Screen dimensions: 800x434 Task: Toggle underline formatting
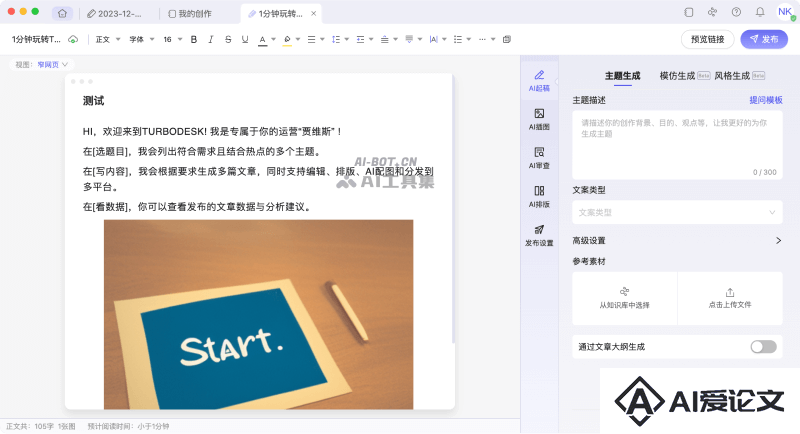click(x=245, y=39)
